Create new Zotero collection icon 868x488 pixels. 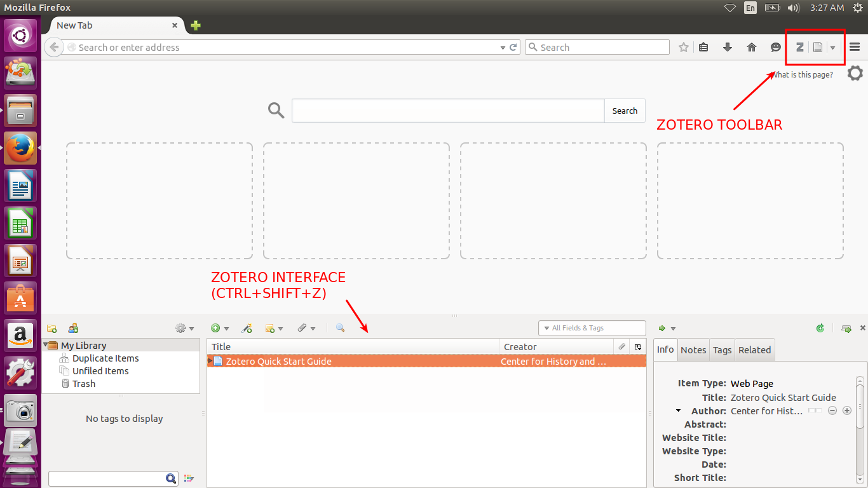coord(52,328)
